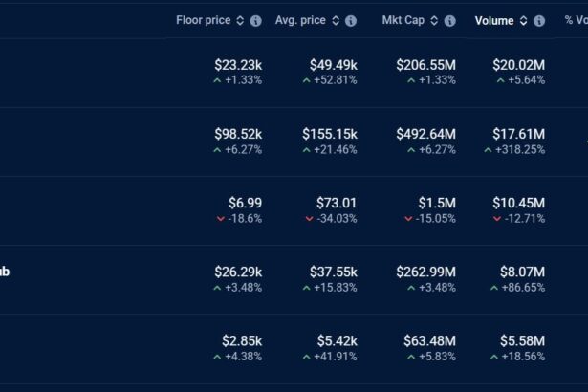Click the info icon beside Floor price

coord(255,20)
